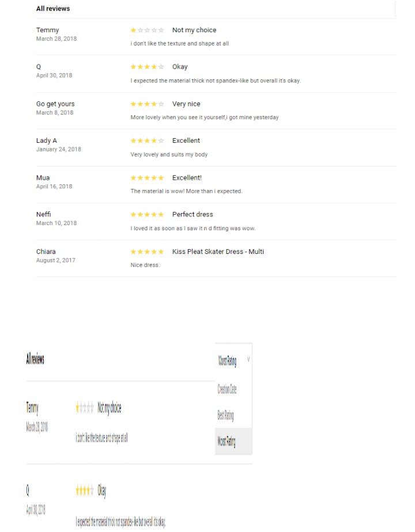Click Chiara's five-star rating
The image size is (415, 532).
(147, 252)
